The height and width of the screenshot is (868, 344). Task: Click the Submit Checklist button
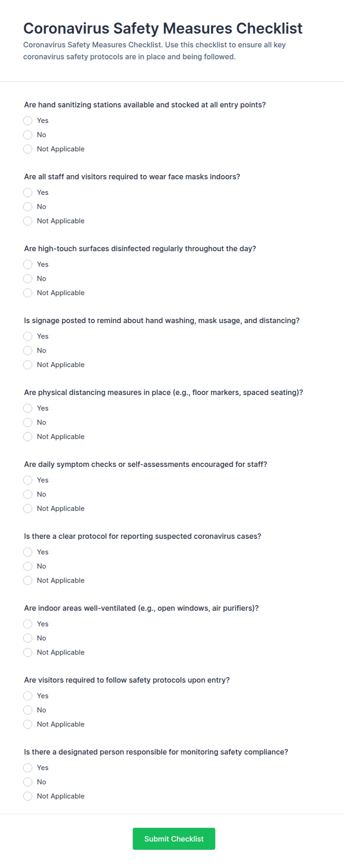(x=174, y=839)
